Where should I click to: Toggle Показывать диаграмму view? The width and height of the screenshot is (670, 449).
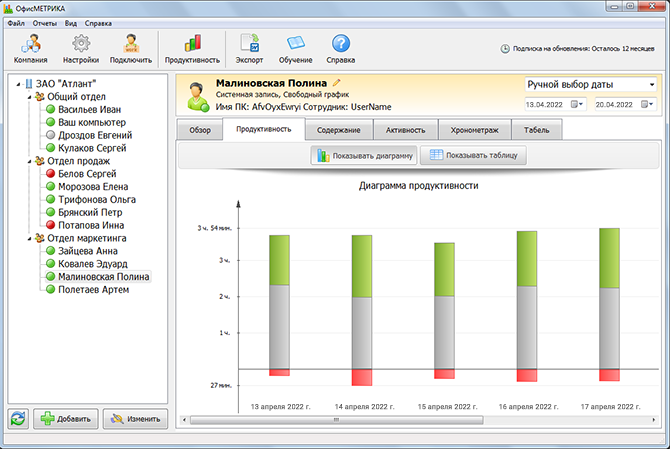click(x=363, y=156)
